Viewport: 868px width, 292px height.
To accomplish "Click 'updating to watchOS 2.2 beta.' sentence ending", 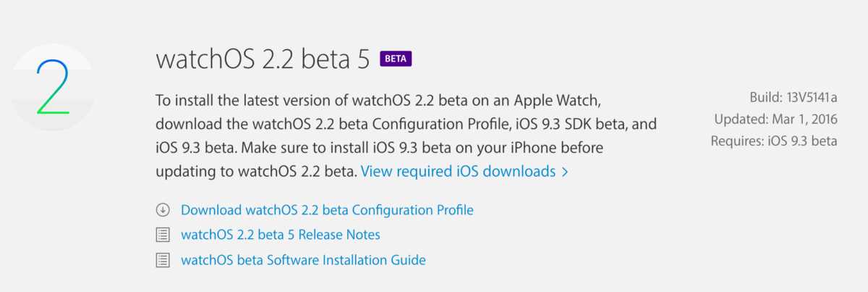I will 256,172.
